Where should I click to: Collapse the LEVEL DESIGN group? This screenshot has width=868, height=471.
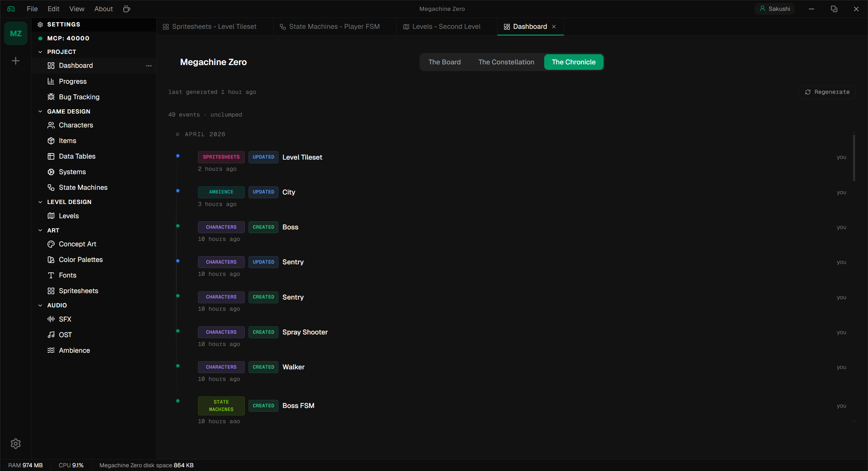[40, 202]
